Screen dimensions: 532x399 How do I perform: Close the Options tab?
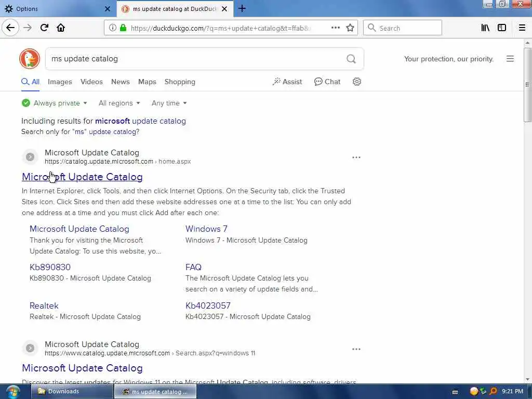click(108, 9)
